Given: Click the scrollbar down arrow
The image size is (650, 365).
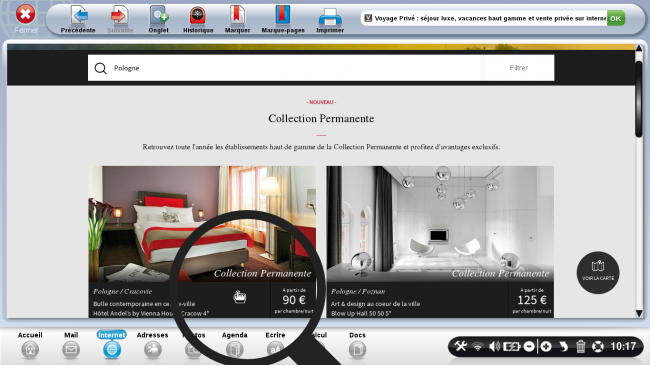Looking at the screenshot, I should [x=639, y=313].
